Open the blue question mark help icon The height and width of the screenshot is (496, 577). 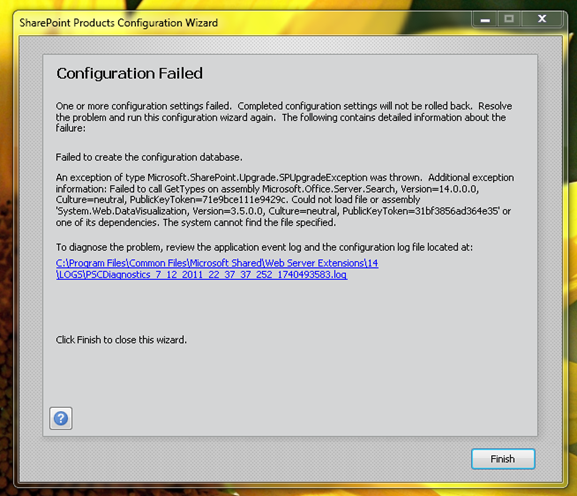pyautogui.click(x=61, y=418)
